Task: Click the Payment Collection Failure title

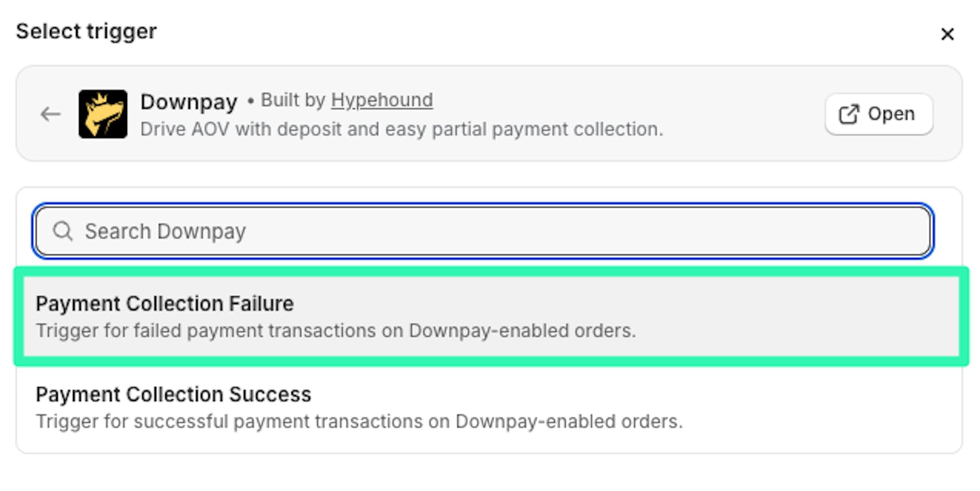Action: click(164, 304)
